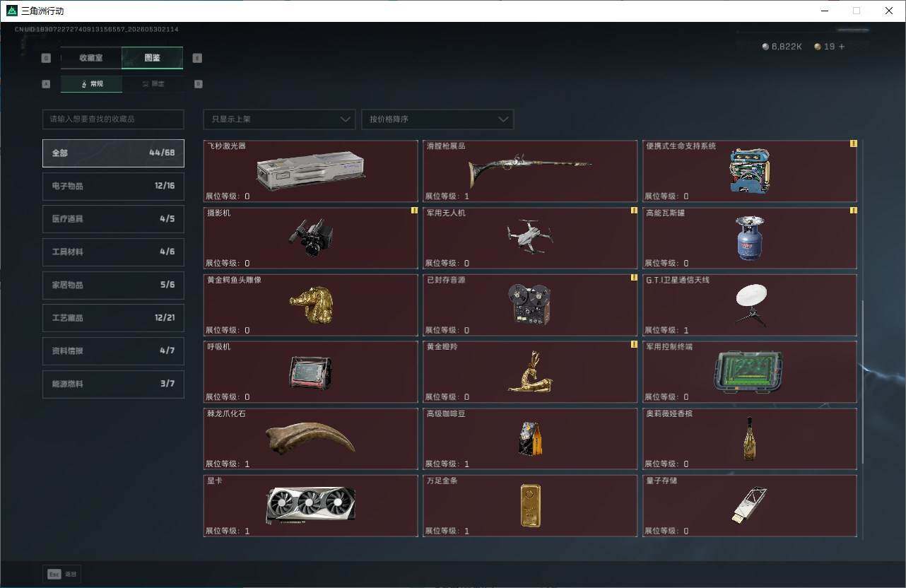Click the A key hint beside 常规
Viewport: 906px width, 588px height.
[47, 83]
